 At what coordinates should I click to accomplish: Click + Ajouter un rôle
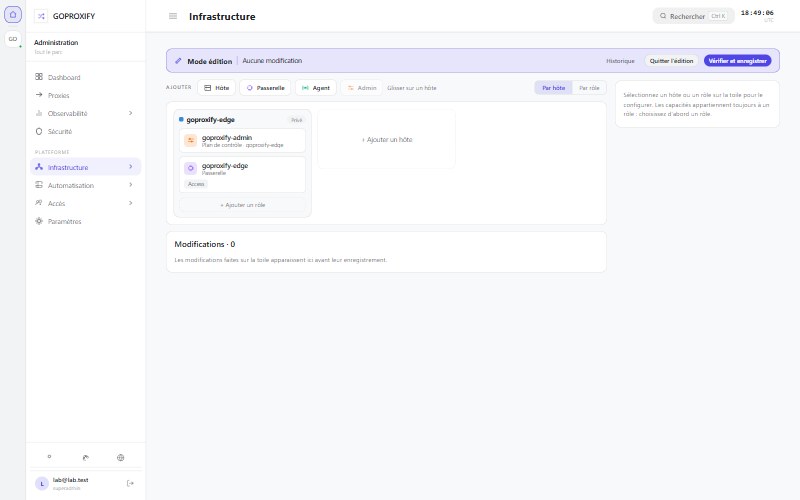point(242,205)
